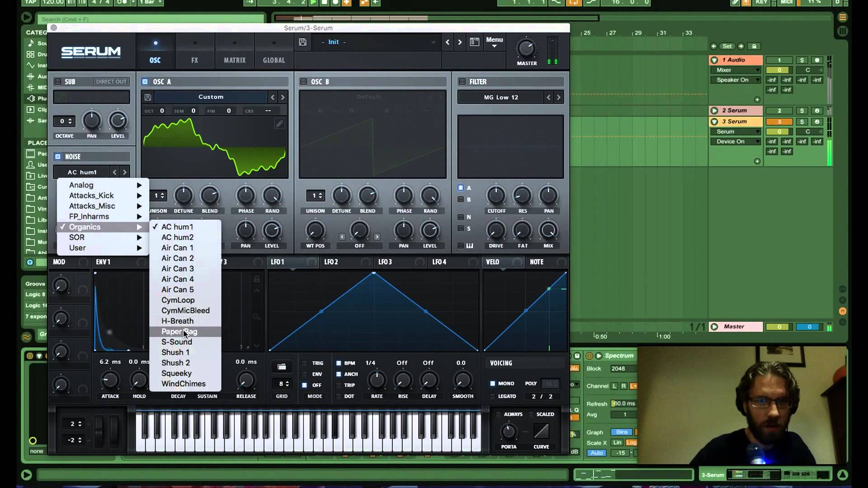Screen dimensions: 868x488
Task: Click the save preset floppy icon
Action: tap(303, 42)
